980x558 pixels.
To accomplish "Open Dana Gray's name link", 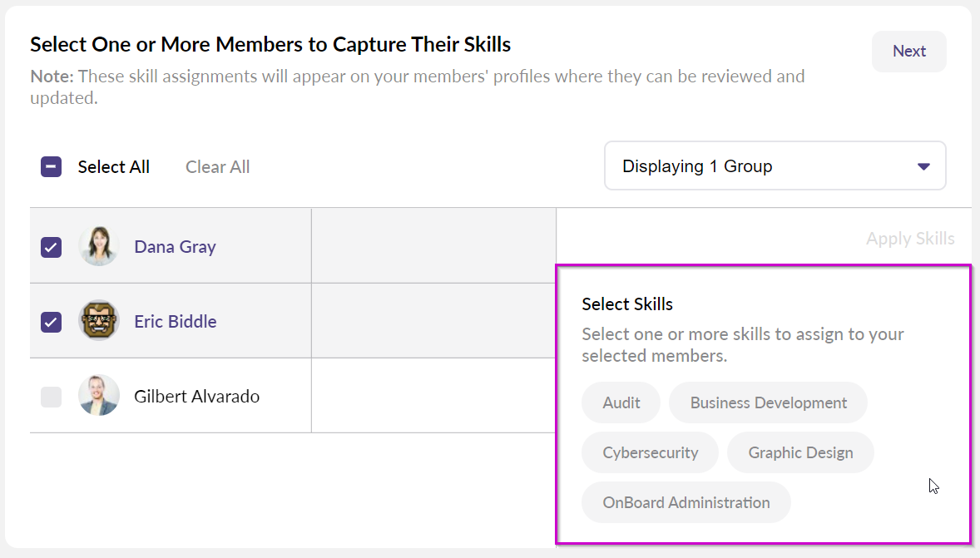I will coord(175,247).
